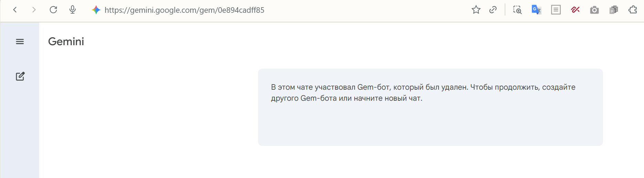Click the red double-stroke extension icon
Image resolution: width=644 pixels, height=178 pixels.
click(575, 10)
